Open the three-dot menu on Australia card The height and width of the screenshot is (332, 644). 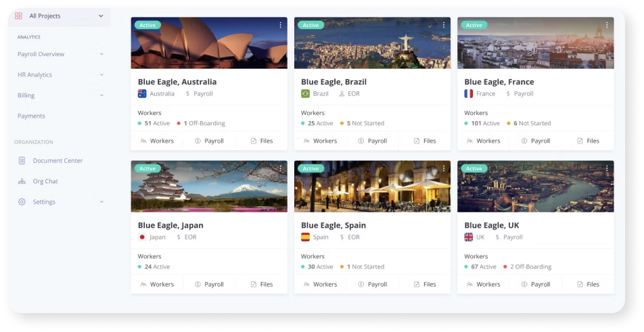click(x=281, y=25)
